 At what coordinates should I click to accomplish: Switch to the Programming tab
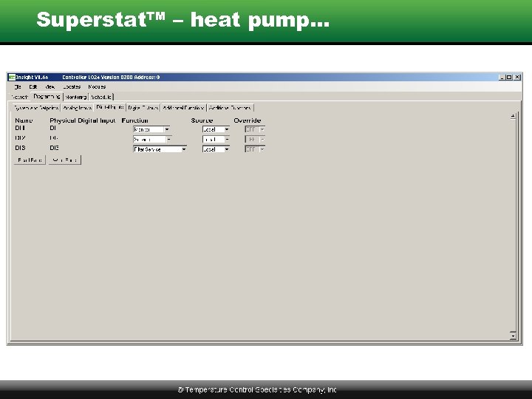(47, 97)
